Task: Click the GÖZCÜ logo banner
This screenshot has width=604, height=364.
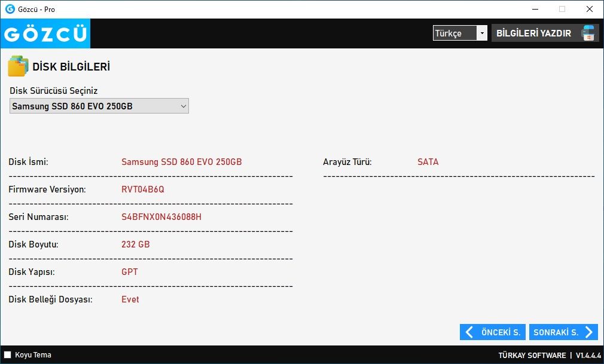Action: point(45,33)
